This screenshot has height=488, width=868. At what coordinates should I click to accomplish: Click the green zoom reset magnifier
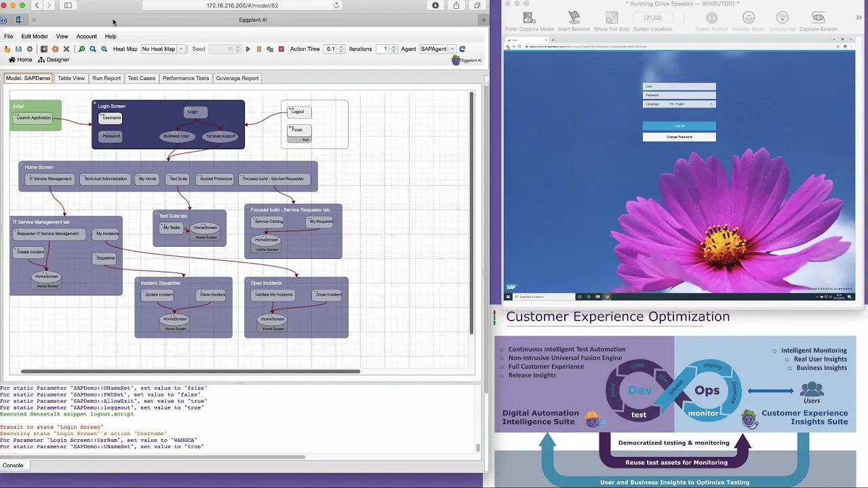tap(81, 49)
